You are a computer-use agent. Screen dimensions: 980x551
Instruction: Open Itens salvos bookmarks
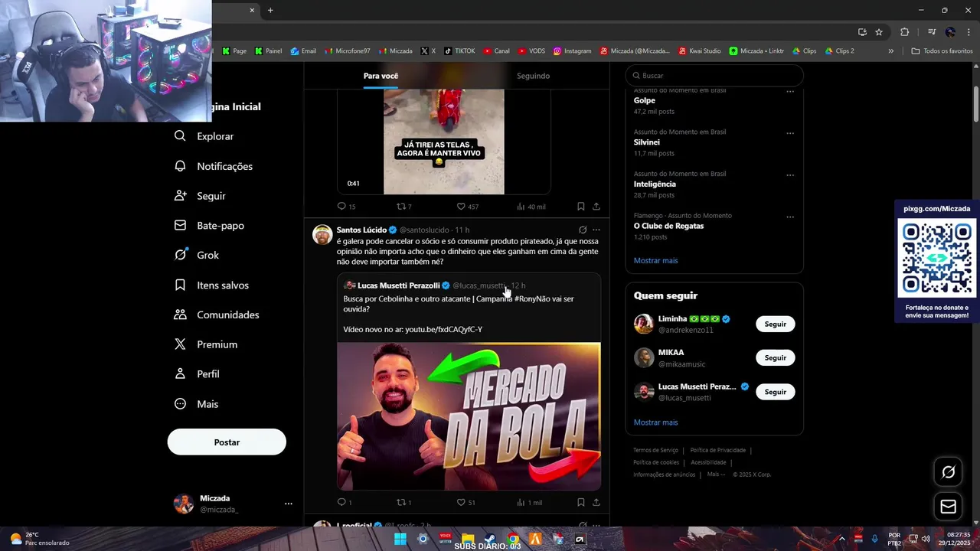point(211,285)
